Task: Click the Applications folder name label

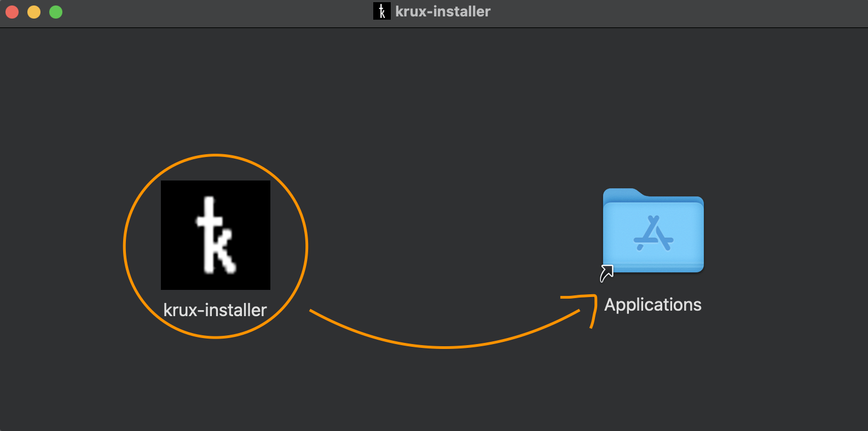Action: pyautogui.click(x=653, y=305)
